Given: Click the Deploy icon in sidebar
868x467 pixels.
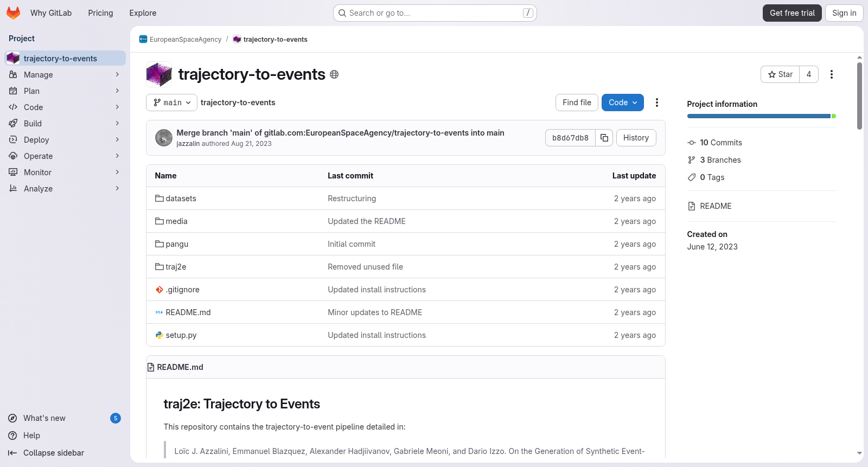Looking at the screenshot, I should click(x=13, y=140).
